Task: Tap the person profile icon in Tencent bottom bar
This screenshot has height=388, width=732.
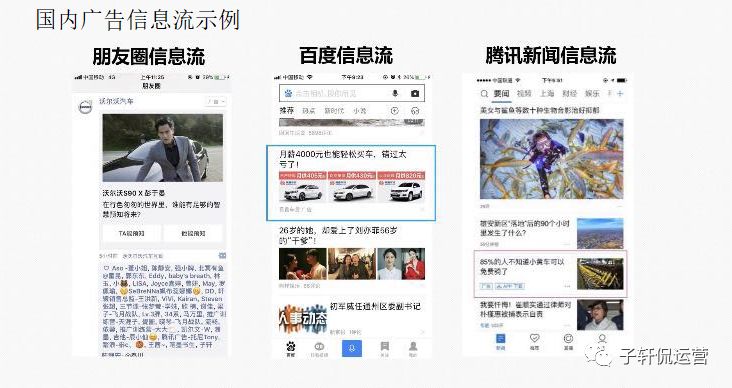Action: pos(602,340)
